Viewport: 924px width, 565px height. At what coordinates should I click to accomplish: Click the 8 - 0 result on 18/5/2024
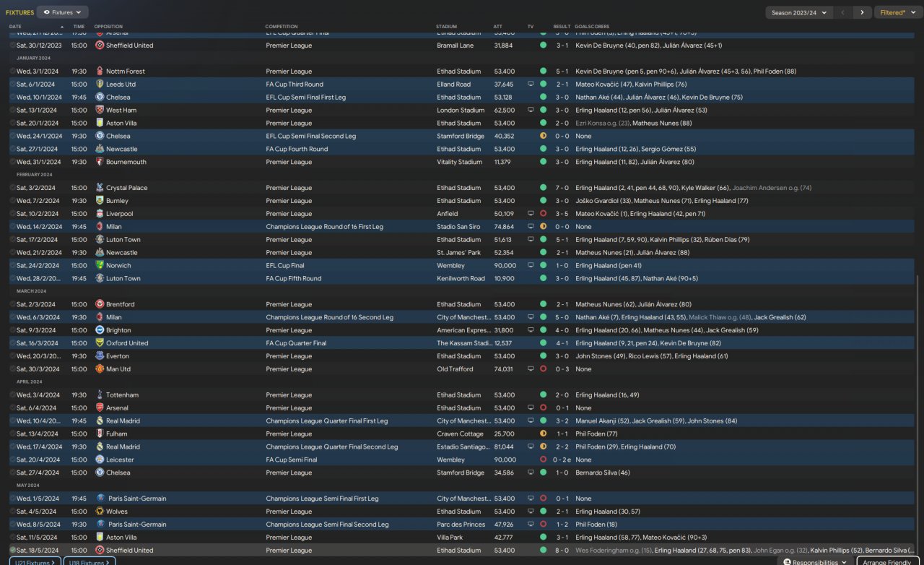tap(562, 551)
